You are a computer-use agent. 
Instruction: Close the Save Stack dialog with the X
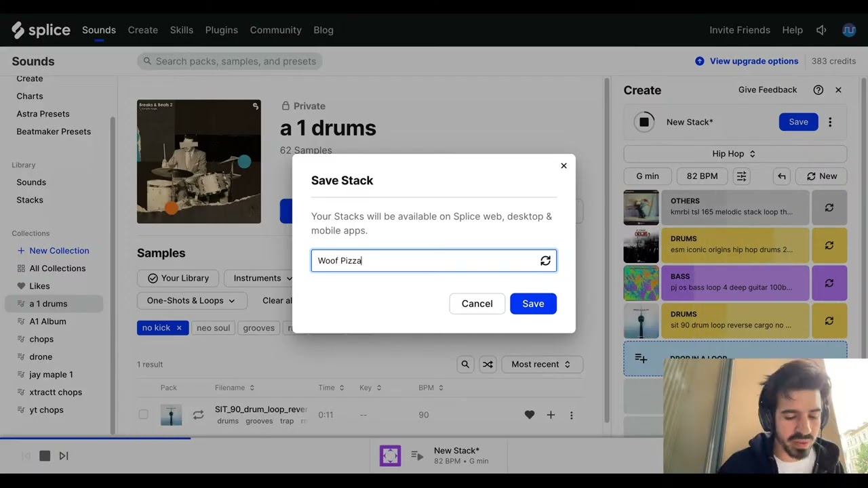tap(564, 165)
